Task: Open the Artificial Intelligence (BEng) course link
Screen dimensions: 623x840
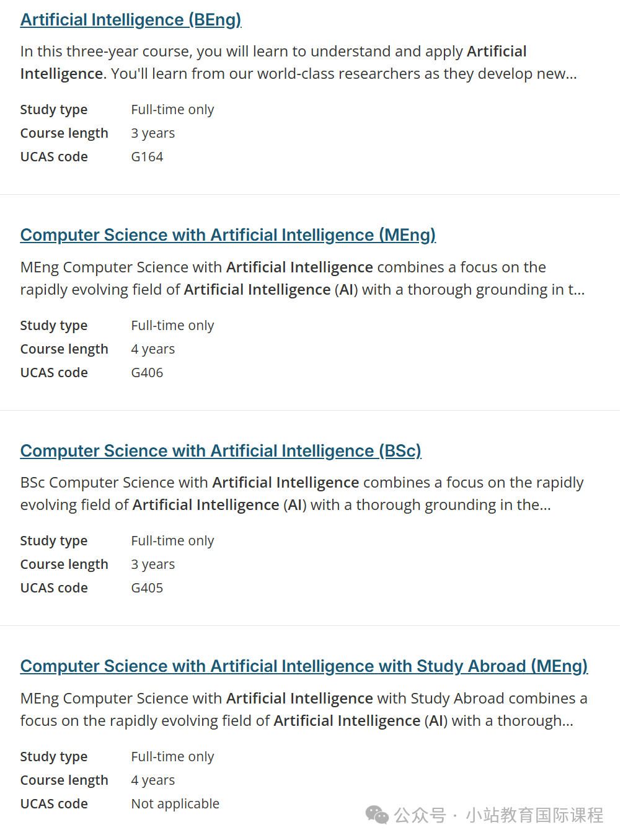Action: coord(131,20)
